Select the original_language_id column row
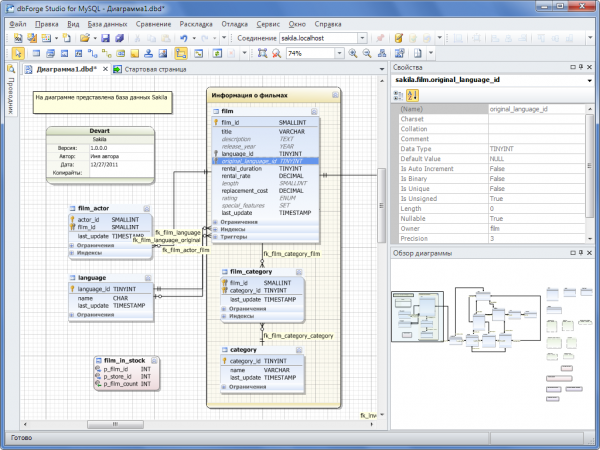The width and height of the screenshot is (600, 450). coord(265,161)
